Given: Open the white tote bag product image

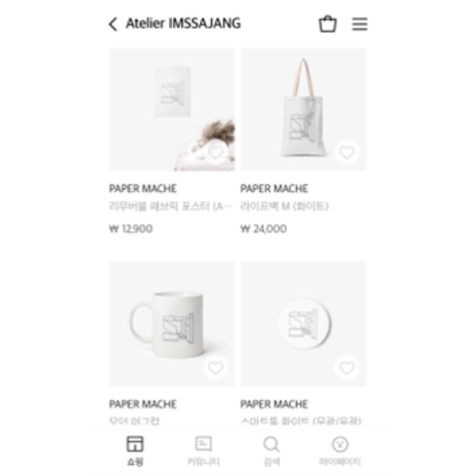Looking at the screenshot, I should click(303, 110).
